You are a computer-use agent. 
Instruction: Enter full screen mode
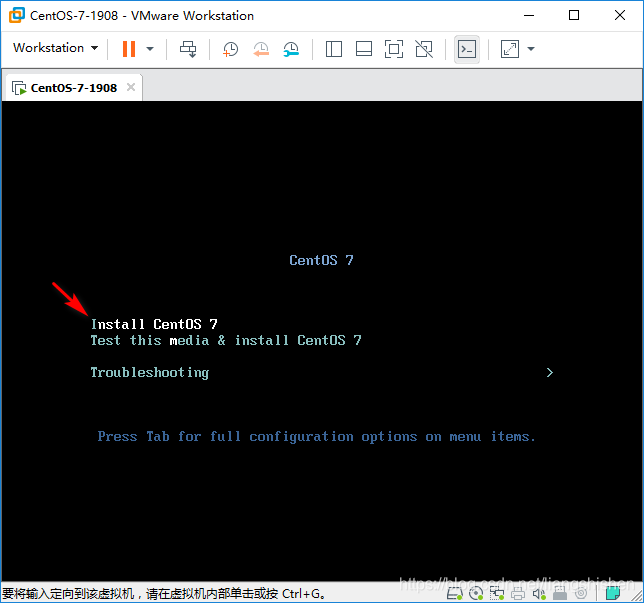click(x=394, y=49)
